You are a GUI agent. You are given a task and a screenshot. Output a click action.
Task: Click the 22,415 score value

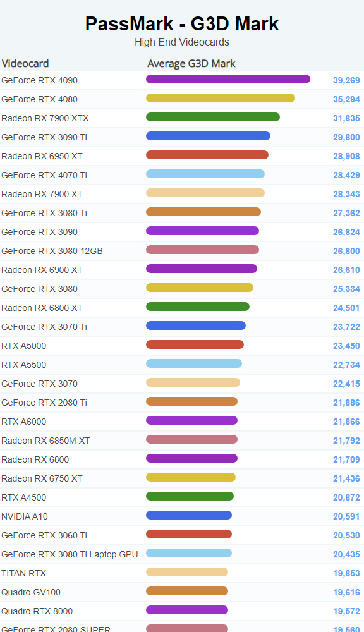[346, 384]
